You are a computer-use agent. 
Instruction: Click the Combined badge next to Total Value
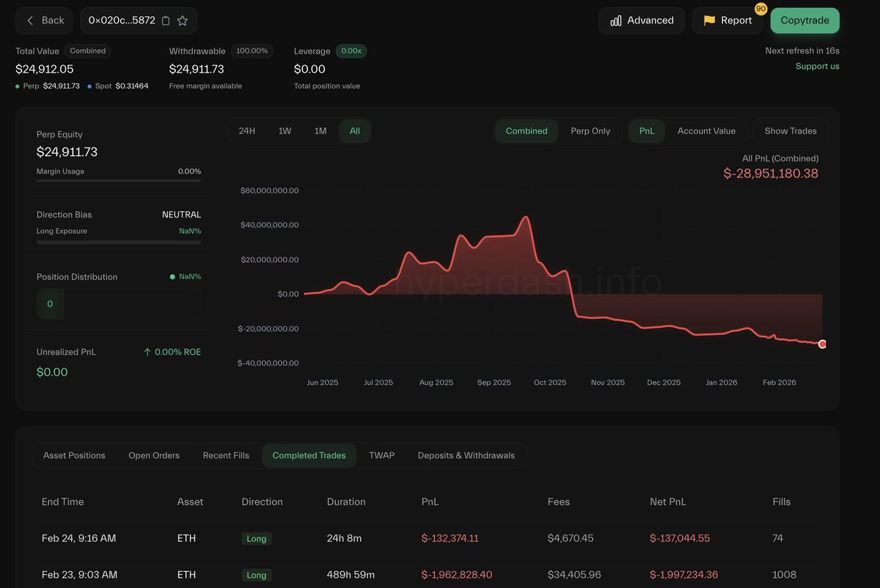tap(88, 51)
